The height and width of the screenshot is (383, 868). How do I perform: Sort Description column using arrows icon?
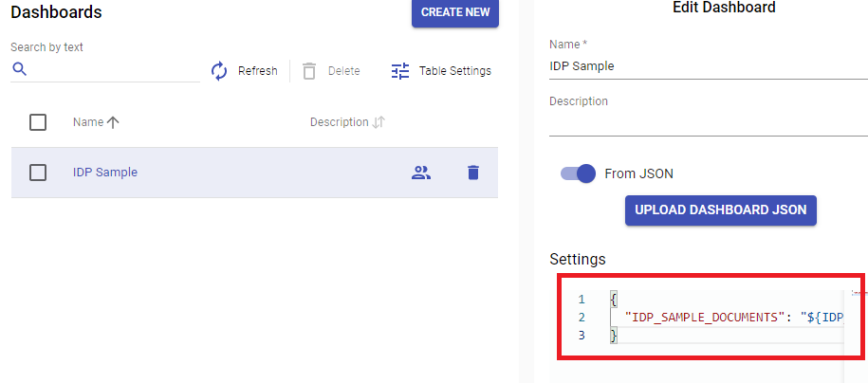(x=379, y=122)
